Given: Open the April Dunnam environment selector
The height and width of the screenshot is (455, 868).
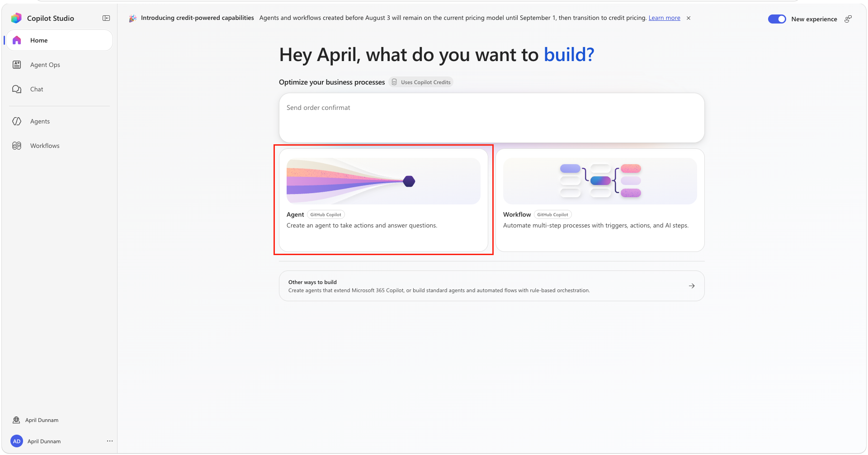Looking at the screenshot, I should [x=59, y=420].
